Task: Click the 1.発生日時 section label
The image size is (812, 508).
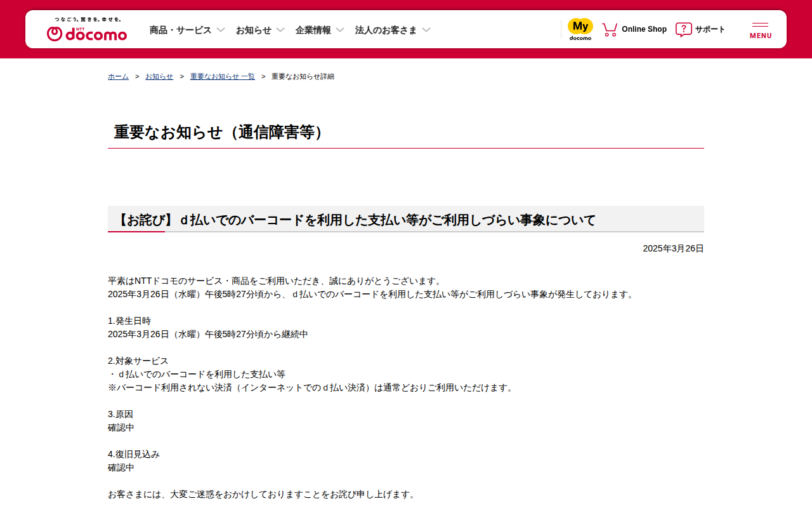Action: [x=129, y=321]
